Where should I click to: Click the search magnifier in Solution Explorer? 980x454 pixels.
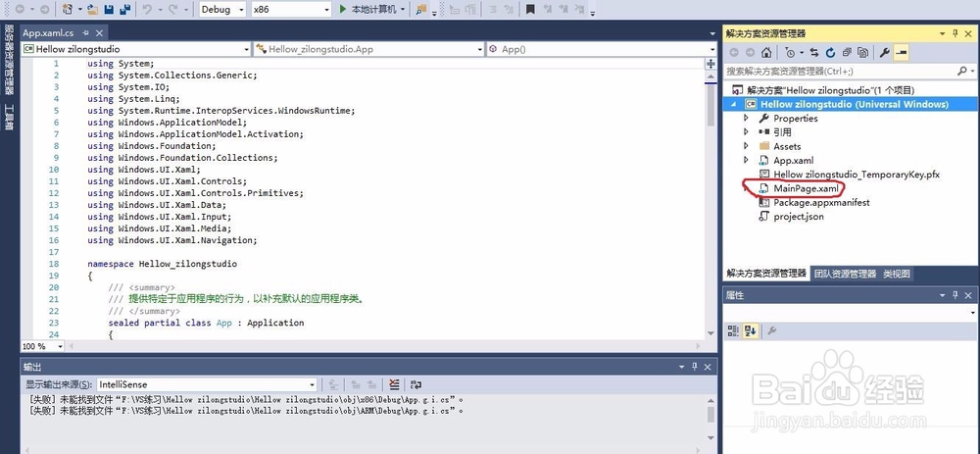(962, 72)
